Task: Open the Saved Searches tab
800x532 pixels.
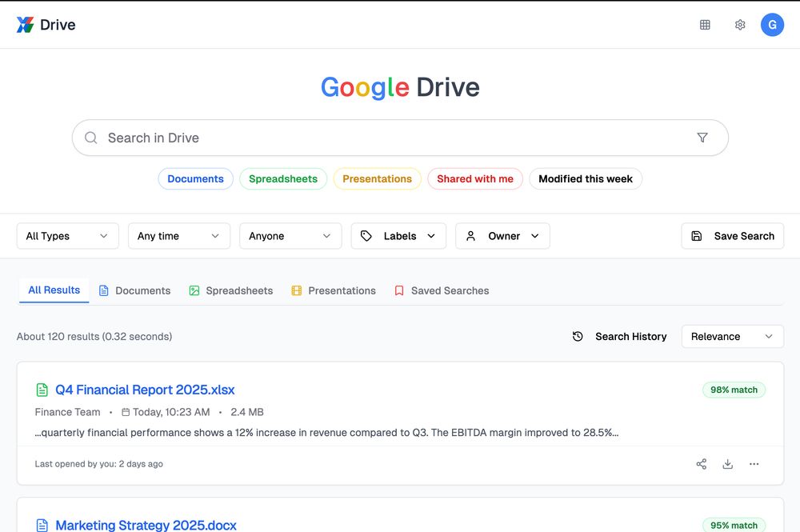Action: click(442, 290)
